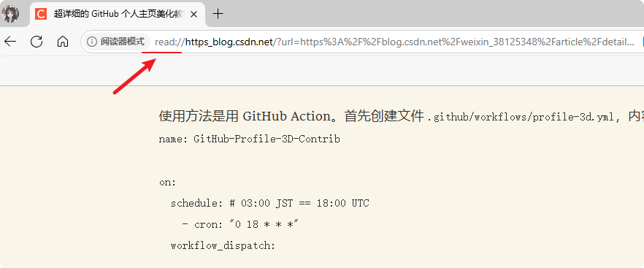Click the cron: "0 18 * * *" line
This screenshot has height=268, width=644.
click(239, 225)
